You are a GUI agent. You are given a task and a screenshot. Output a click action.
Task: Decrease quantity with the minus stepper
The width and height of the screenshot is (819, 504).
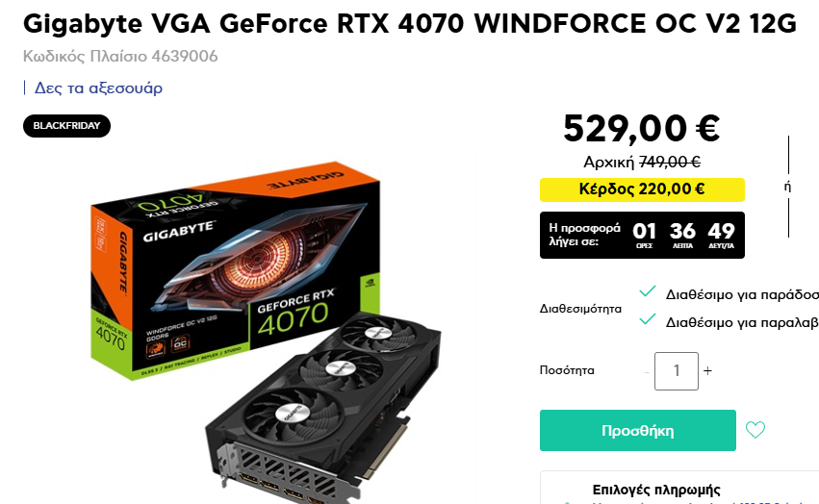point(647,372)
